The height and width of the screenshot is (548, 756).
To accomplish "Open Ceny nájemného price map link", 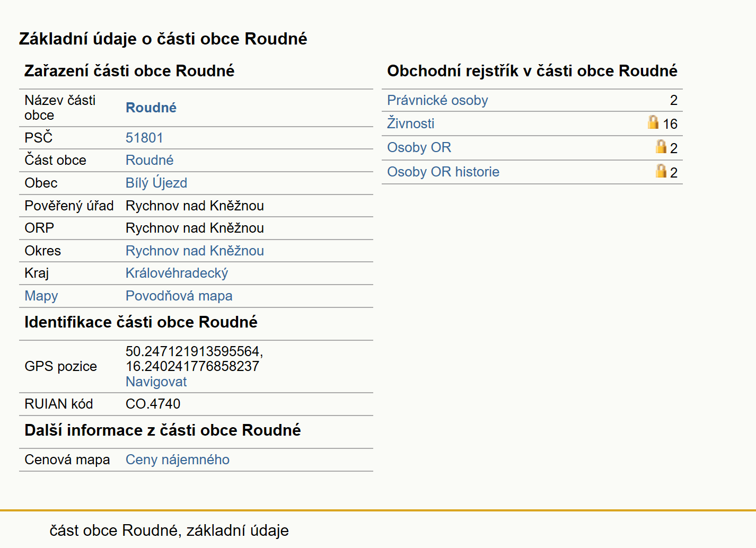I will pos(178,459).
